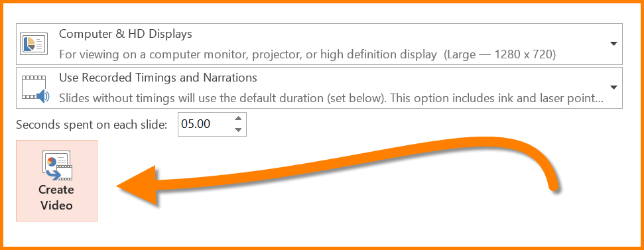Select the Computer & HD Displays title text
Viewport: 644px width, 250px height.
coord(125,34)
